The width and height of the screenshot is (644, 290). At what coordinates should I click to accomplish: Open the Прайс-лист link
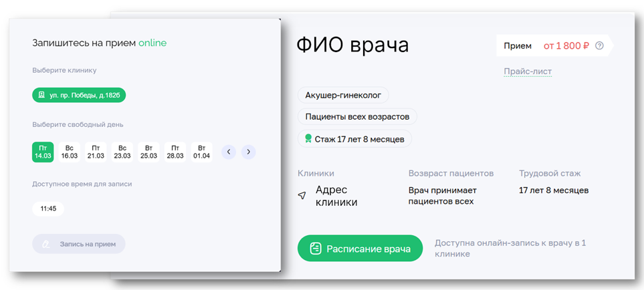[x=528, y=71]
